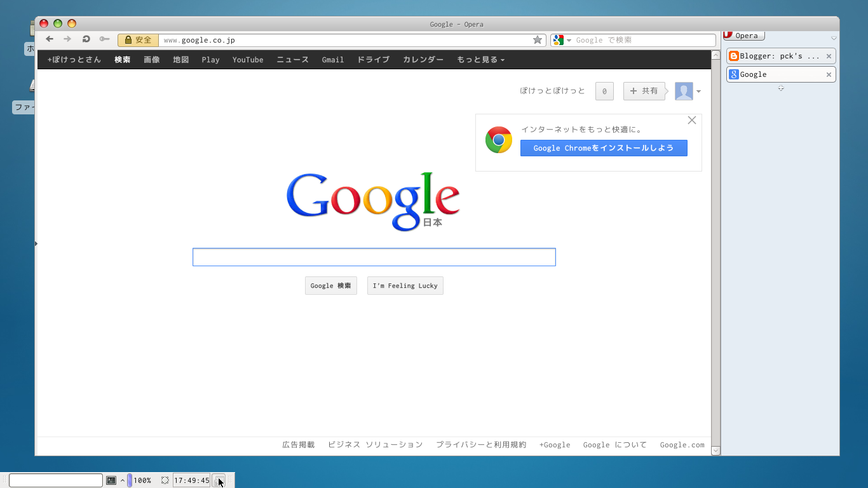Click the + 共有 share button
The width and height of the screenshot is (868, 488).
[x=644, y=91]
